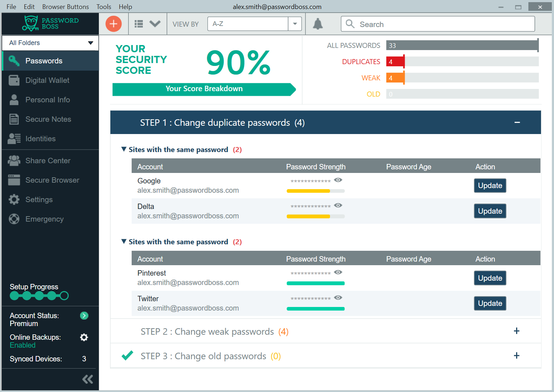Click the orange add new item button

point(114,24)
